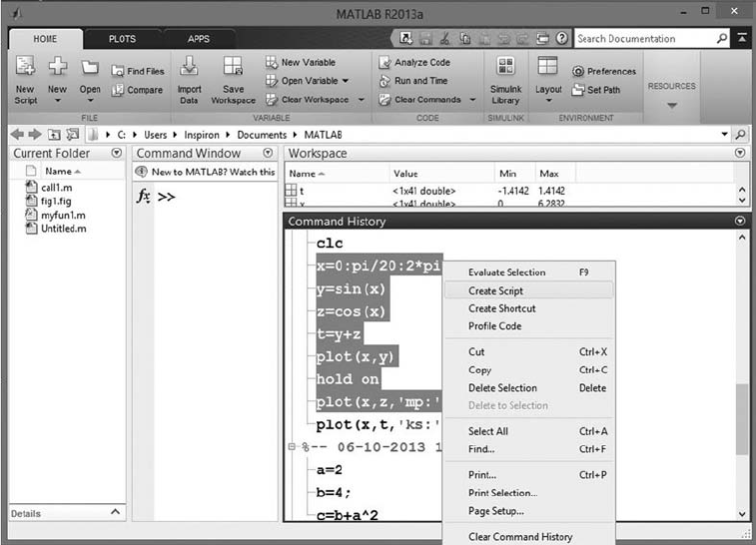Expand the Details panel chevron
Screen dimensions: 756x545
(x=115, y=512)
